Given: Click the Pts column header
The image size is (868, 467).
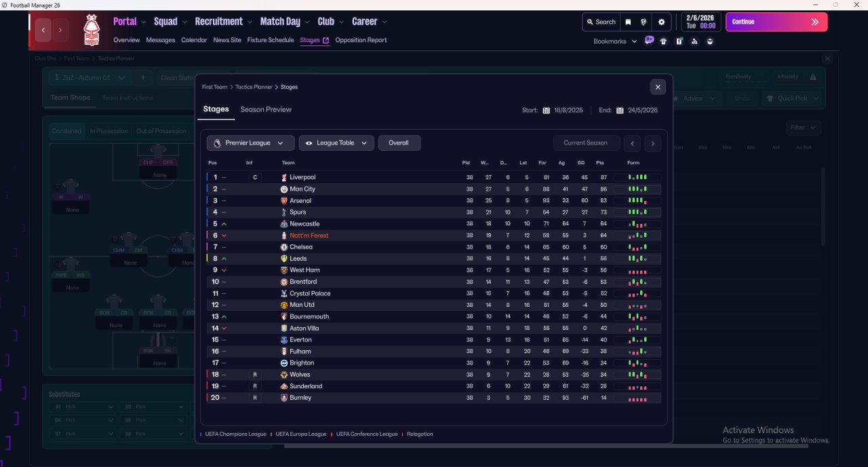Looking at the screenshot, I should [x=599, y=163].
